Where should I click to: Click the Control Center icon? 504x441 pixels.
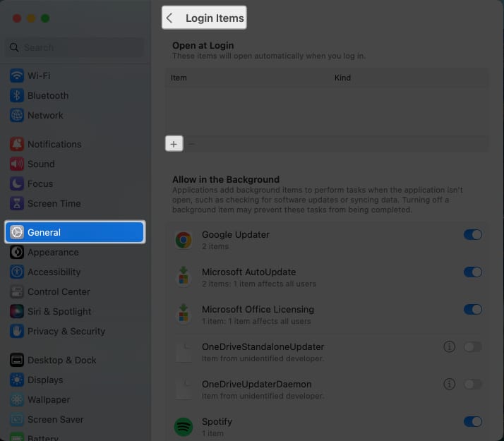coord(17,291)
